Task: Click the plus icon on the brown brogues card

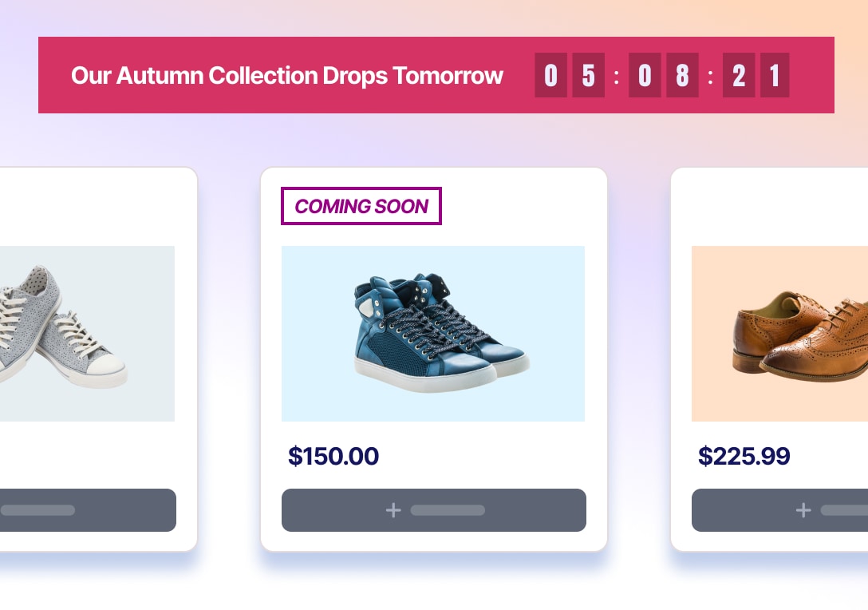Action: (x=803, y=510)
